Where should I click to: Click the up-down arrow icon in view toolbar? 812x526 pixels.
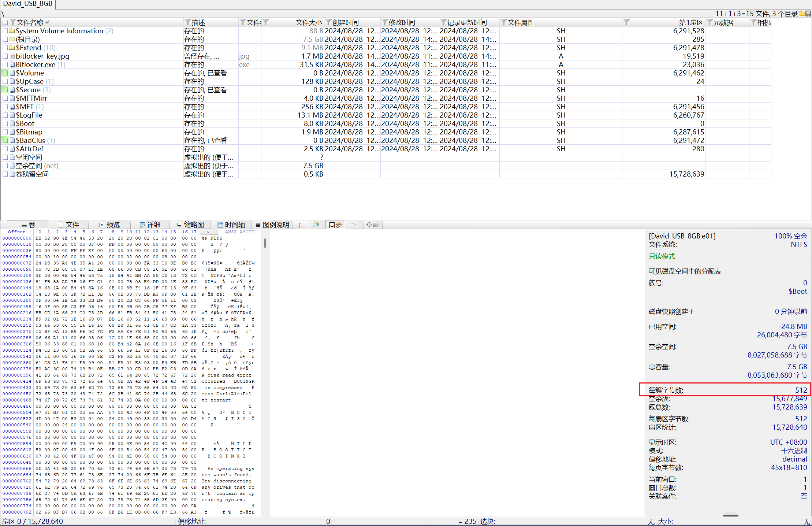tap(299, 225)
